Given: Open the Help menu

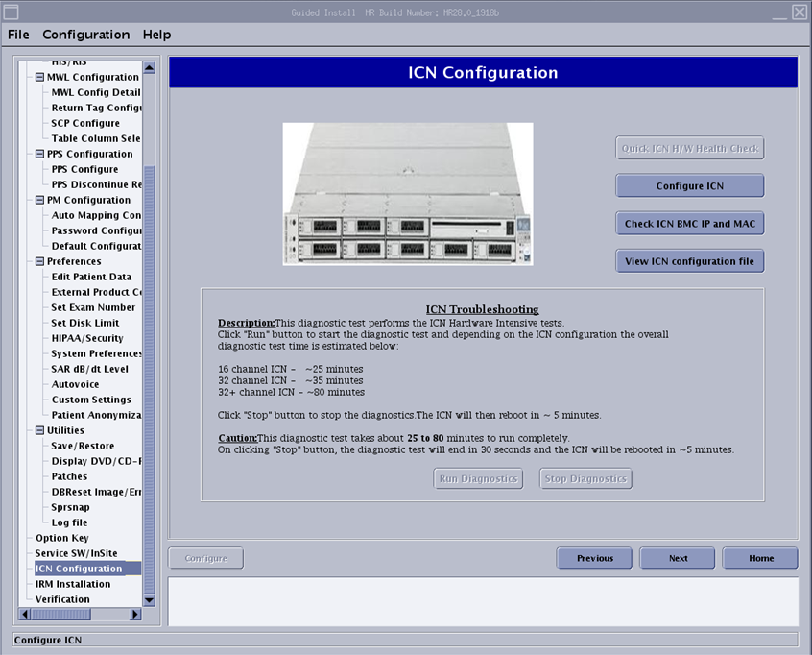Looking at the screenshot, I should click(156, 35).
